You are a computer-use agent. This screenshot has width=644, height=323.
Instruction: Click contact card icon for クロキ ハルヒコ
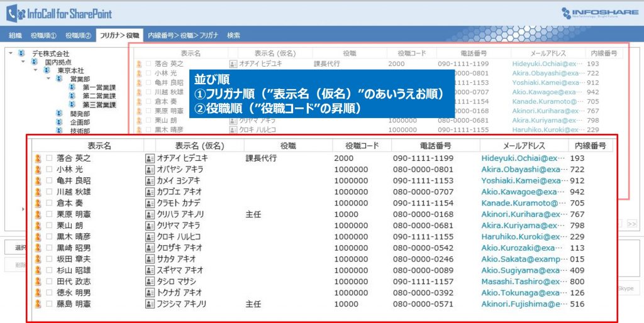coord(150,237)
